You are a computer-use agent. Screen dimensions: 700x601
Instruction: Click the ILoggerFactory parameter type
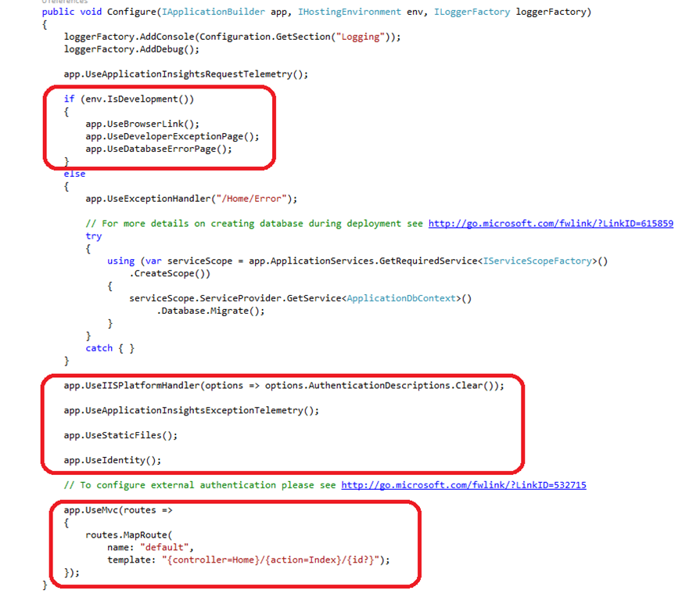click(472, 12)
